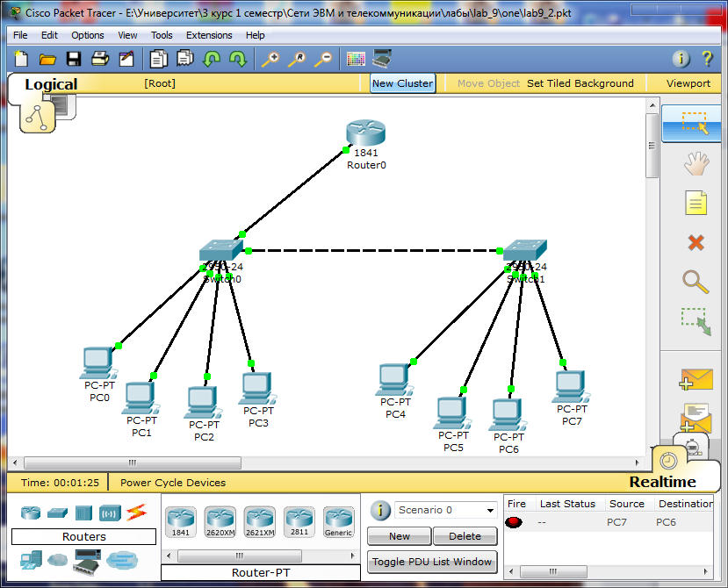The height and width of the screenshot is (588, 728).
Task: Choose the red X Delete tool
Action: pos(696,242)
